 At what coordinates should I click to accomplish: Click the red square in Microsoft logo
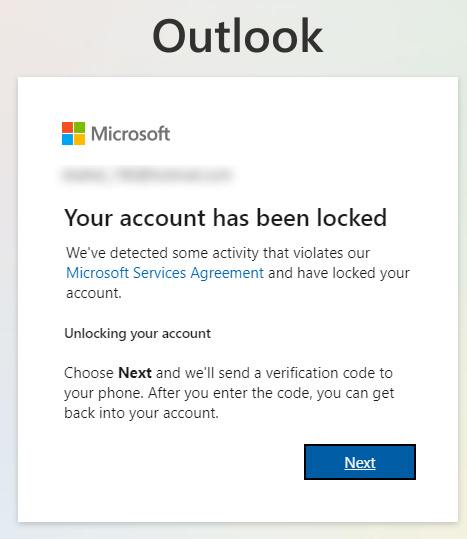[x=67, y=127]
